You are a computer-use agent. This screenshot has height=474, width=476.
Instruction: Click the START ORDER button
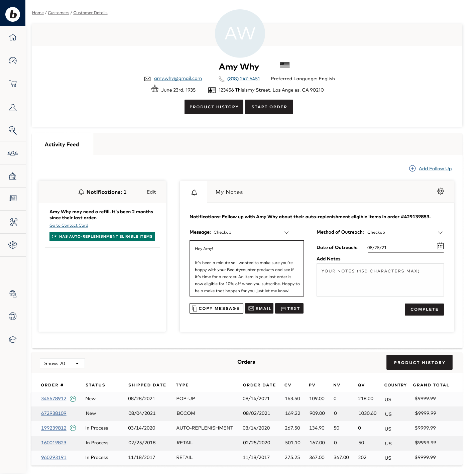pyautogui.click(x=269, y=107)
